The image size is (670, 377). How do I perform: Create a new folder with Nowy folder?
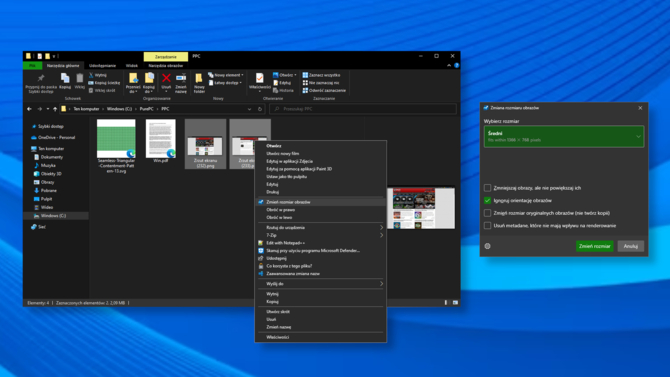[199, 83]
